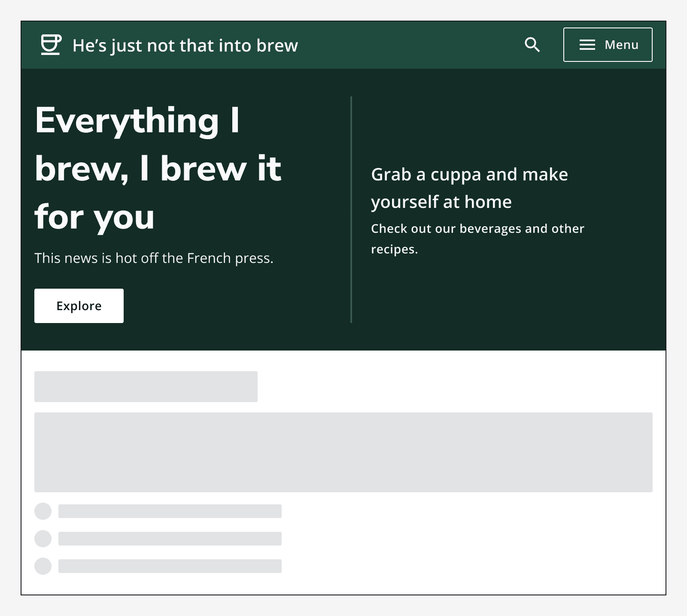Screen dimensions: 687x616
Task: Select the "Grab a cuppa" heading
Action: (469, 188)
